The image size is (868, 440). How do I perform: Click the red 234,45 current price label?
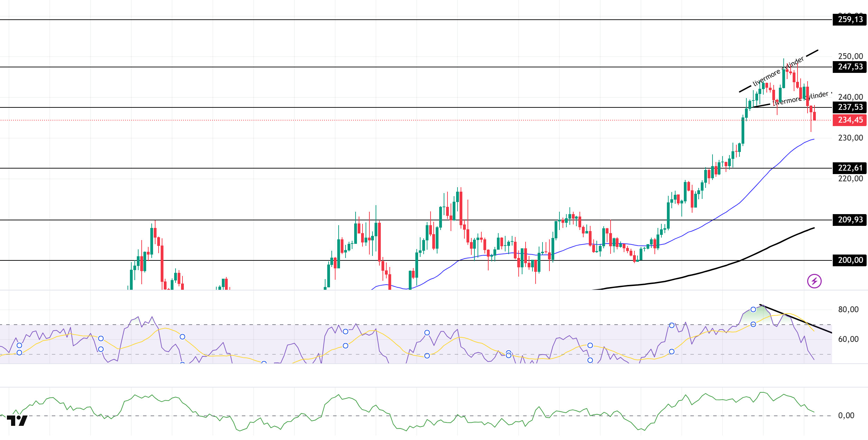pyautogui.click(x=850, y=120)
